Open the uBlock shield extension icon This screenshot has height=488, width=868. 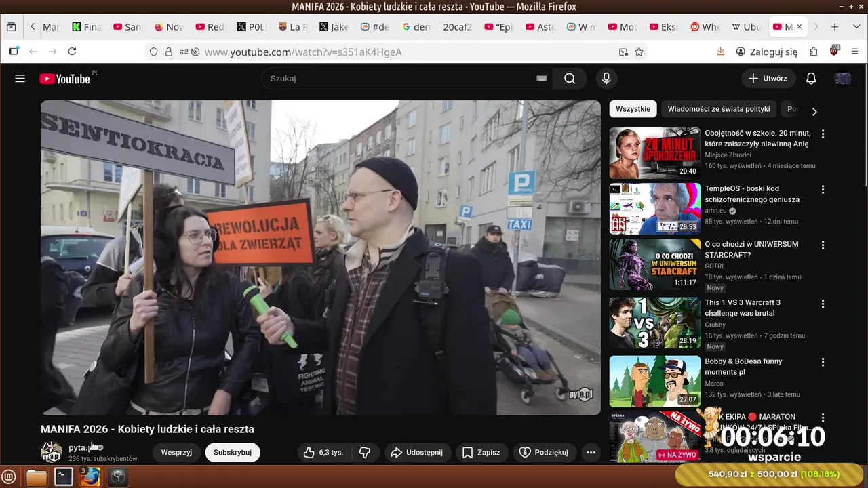835,52
